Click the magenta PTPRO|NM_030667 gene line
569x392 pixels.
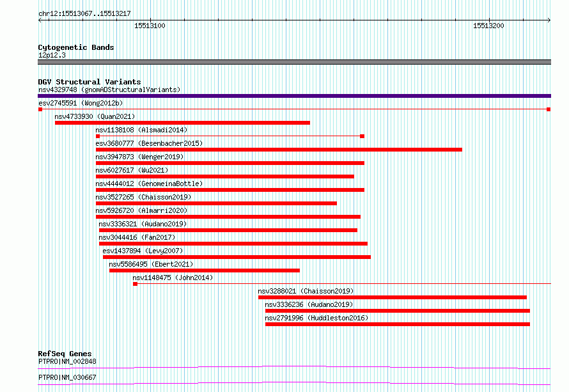294,383
